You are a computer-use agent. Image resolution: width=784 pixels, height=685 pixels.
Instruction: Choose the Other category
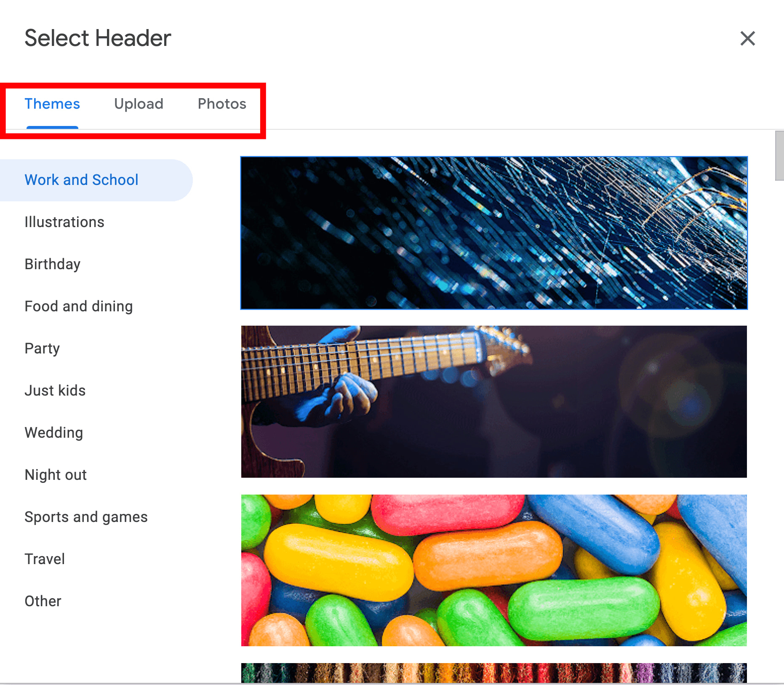[x=43, y=601]
